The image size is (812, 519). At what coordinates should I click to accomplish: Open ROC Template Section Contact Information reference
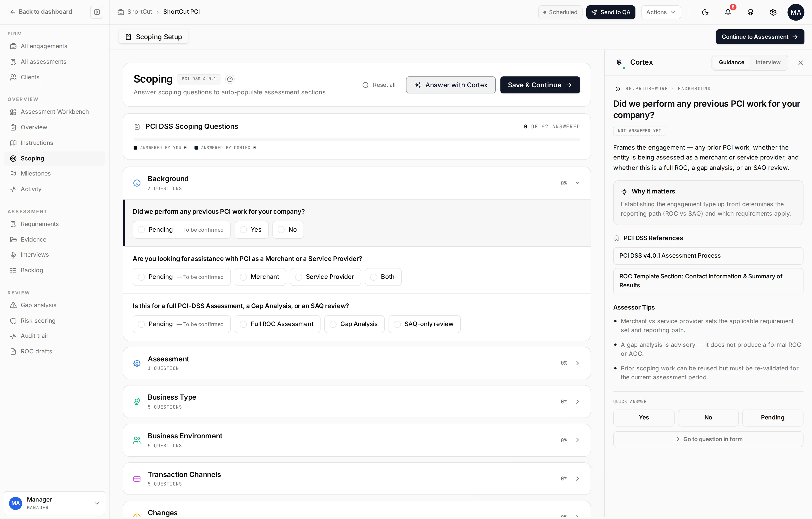coord(708,281)
